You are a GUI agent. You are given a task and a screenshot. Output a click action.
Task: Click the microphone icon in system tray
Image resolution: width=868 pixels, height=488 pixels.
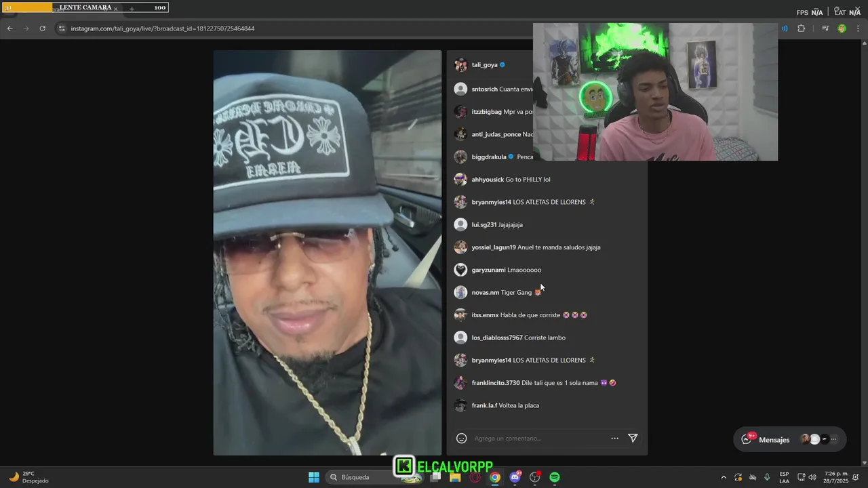point(767,477)
